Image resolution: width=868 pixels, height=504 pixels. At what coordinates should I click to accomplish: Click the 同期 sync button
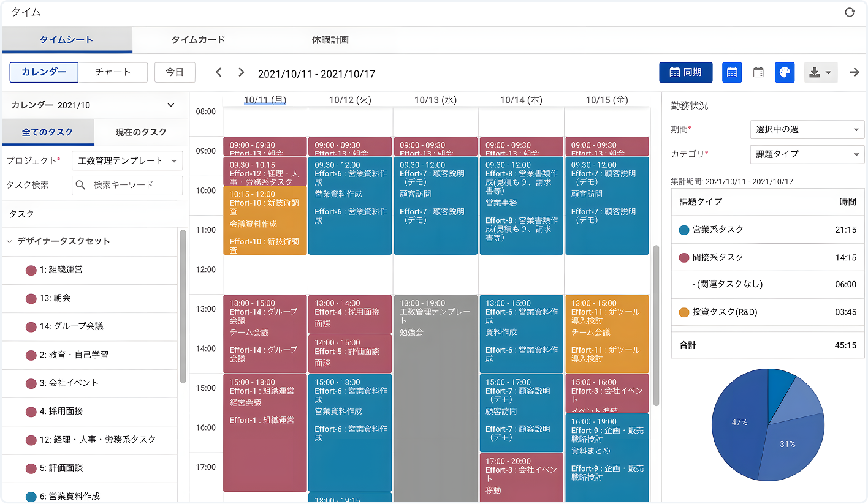(685, 72)
